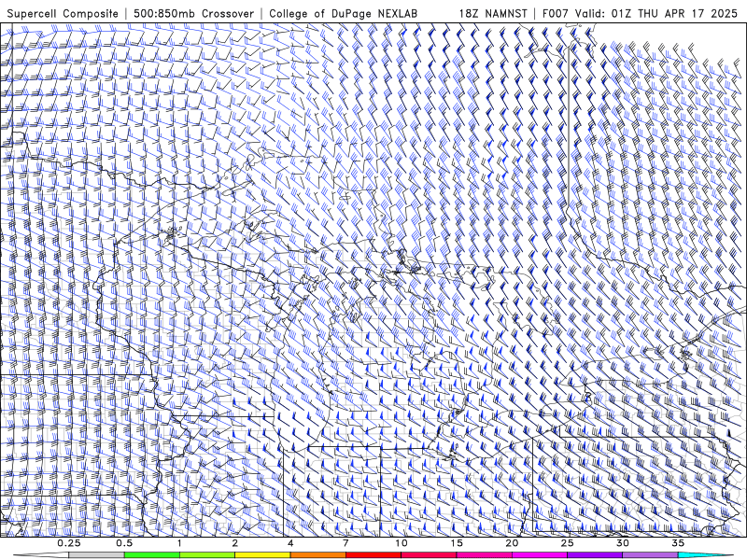
Task: Click the legend value 35
Action: click(678, 543)
